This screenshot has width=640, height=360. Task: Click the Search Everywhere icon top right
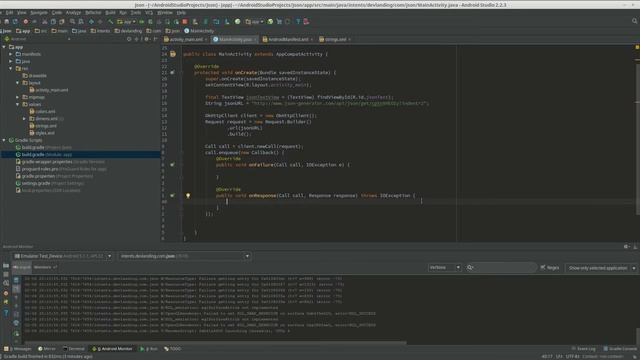pos(634,21)
